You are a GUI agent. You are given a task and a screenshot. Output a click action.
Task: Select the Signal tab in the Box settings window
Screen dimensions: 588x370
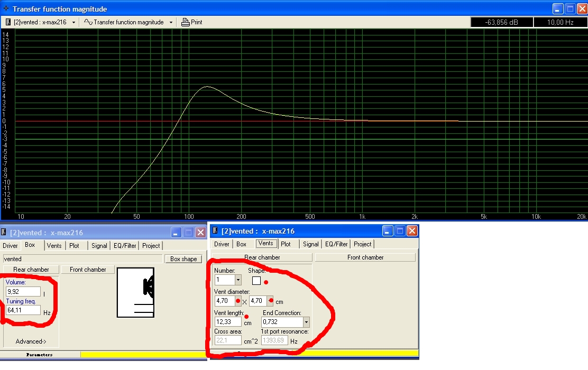click(x=99, y=246)
